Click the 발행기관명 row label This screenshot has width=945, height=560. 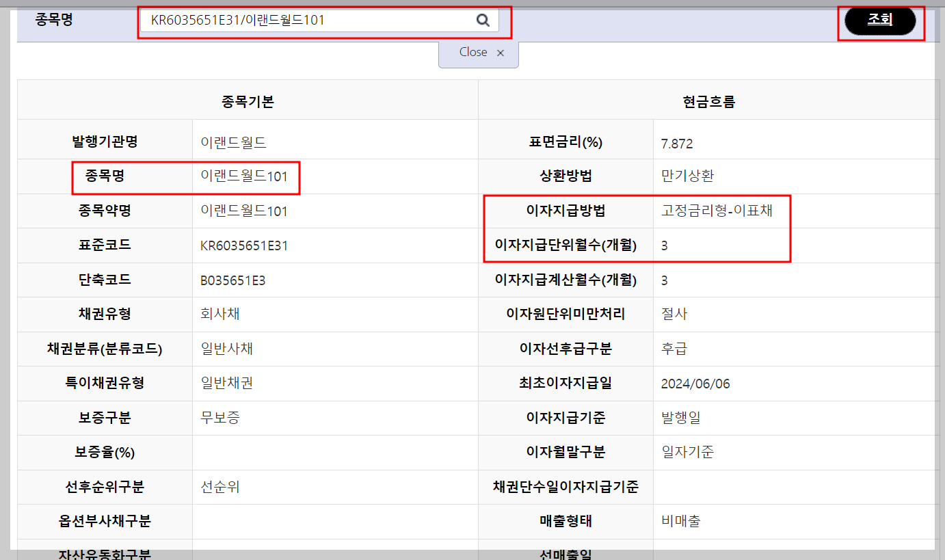click(x=105, y=142)
